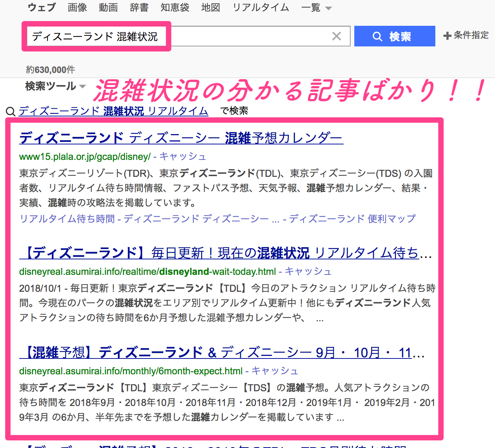Click the magnifier icon beside related search suggestion
495x448 pixels.
(11, 111)
